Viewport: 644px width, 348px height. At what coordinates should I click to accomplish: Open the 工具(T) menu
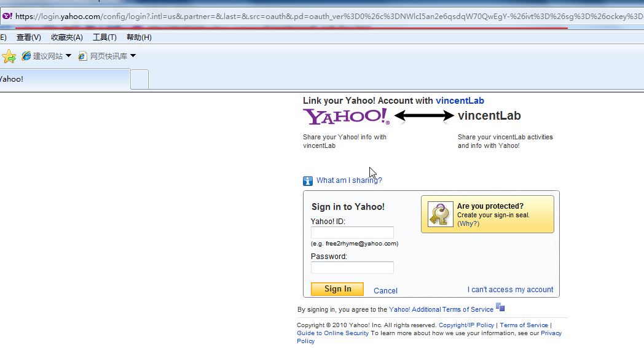(x=104, y=37)
